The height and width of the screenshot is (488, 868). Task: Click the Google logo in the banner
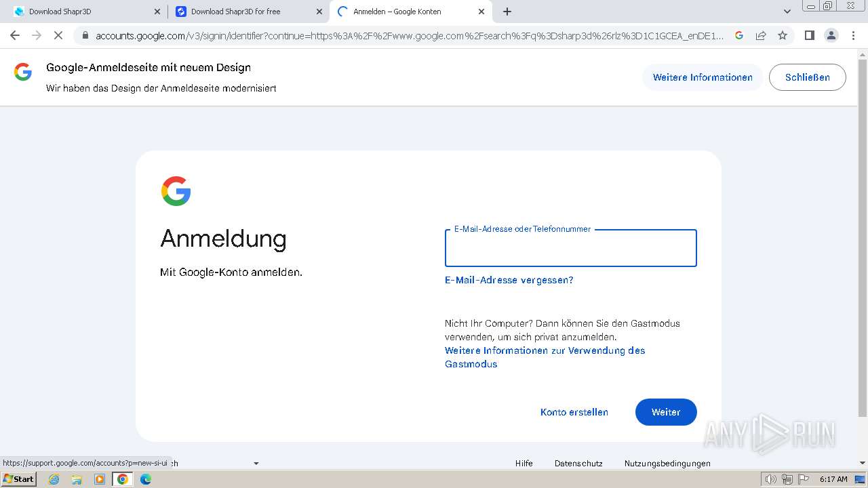coord(23,72)
